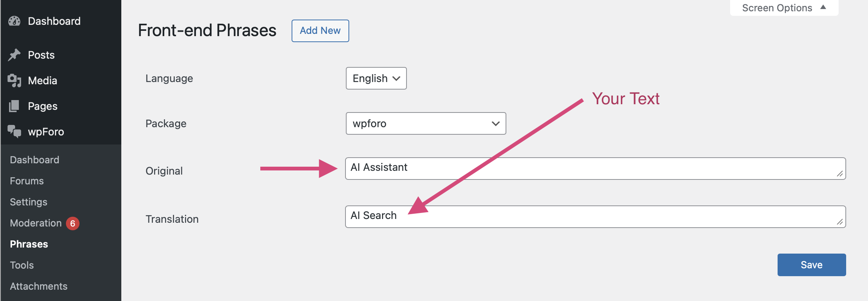Open the English language dropdown

pyautogui.click(x=376, y=78)
